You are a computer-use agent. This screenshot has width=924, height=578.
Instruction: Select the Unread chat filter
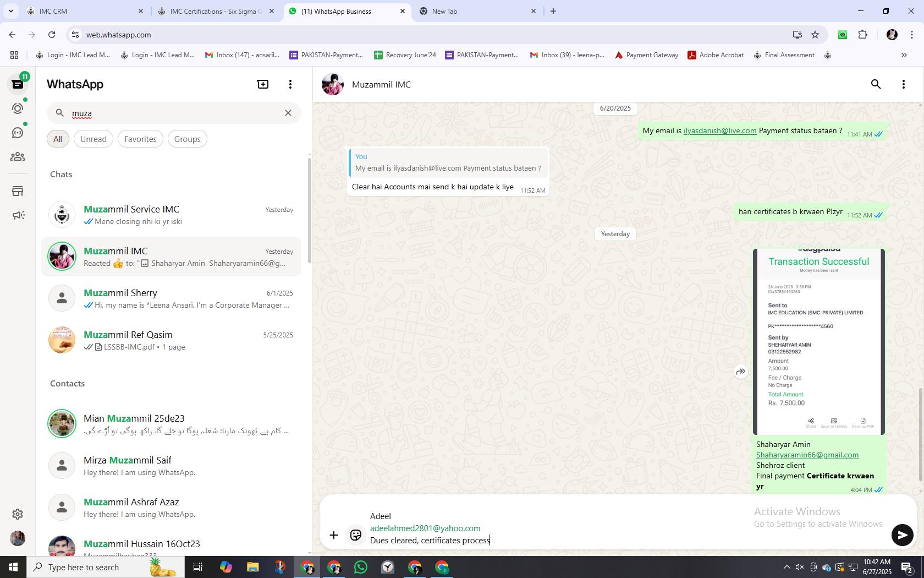point(94,139)
